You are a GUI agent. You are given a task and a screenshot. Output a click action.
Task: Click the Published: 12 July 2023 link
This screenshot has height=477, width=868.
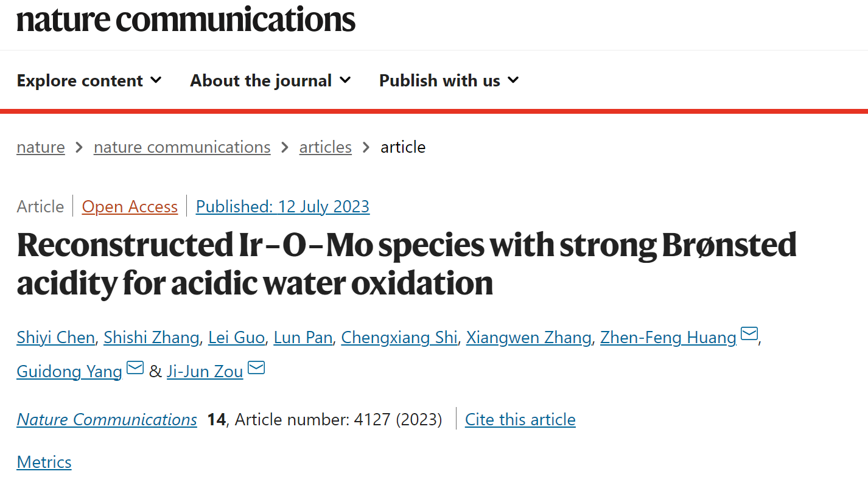click(x=282, y=207)
